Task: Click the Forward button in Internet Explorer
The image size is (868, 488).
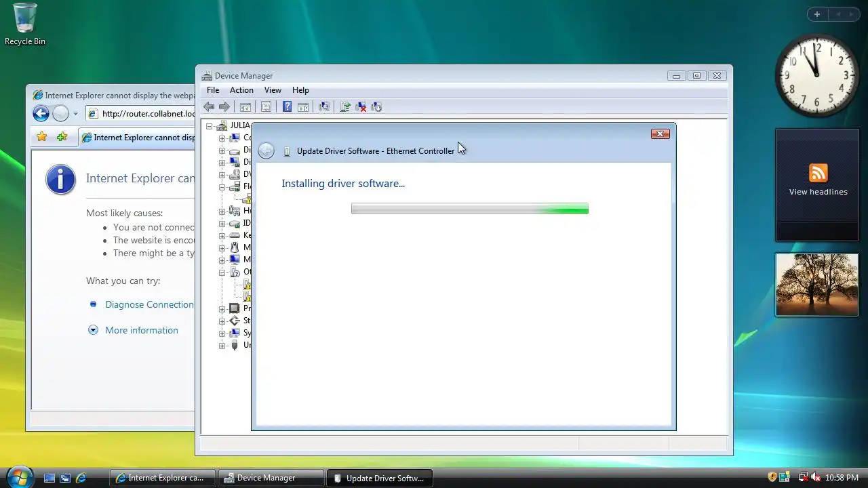Action: point(60,114)
